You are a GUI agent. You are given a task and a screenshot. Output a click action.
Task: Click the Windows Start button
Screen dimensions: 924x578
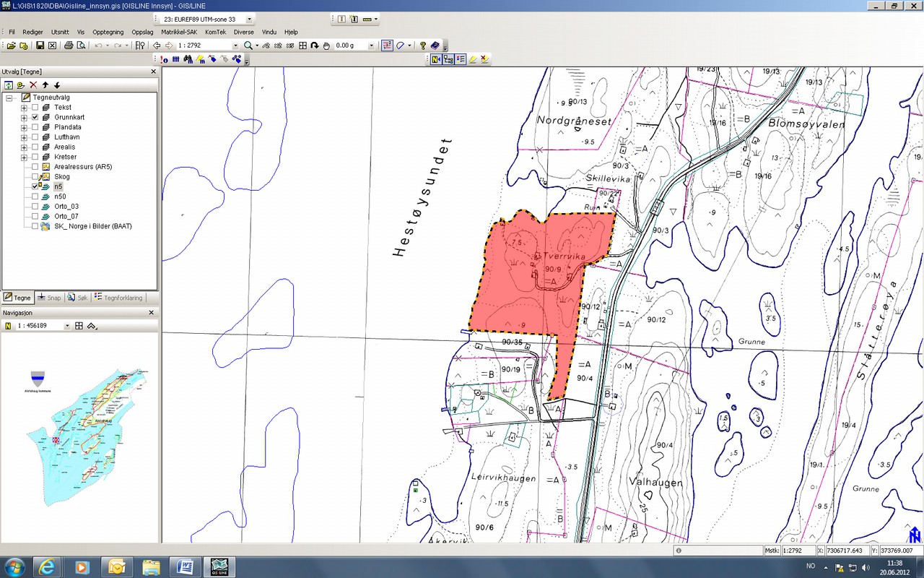pyautogui.click(x=14, y=566)
